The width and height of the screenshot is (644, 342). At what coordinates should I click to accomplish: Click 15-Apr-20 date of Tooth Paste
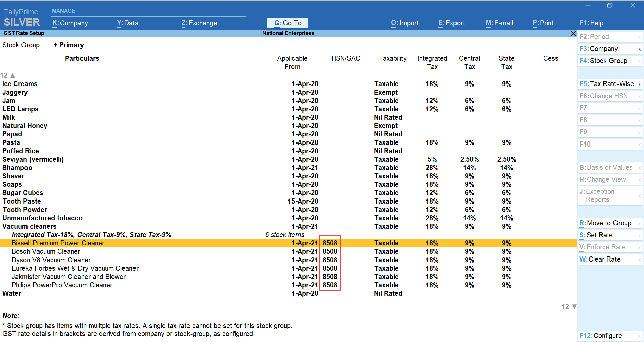303,201
